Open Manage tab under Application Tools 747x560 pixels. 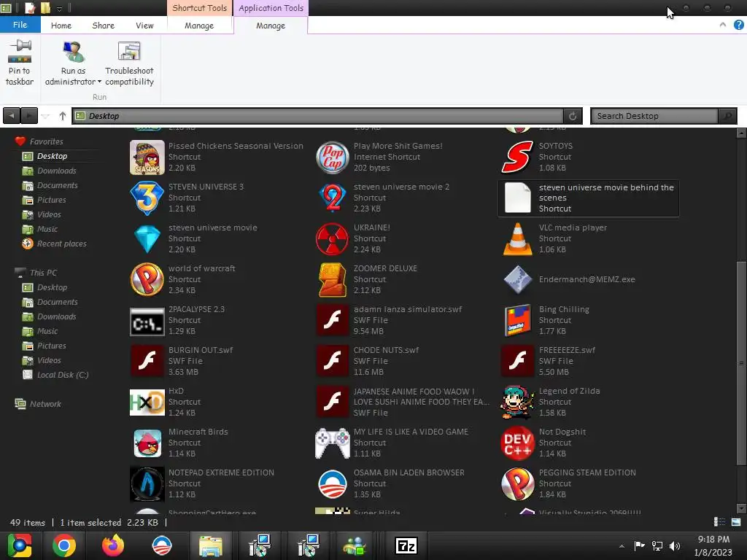271,26
